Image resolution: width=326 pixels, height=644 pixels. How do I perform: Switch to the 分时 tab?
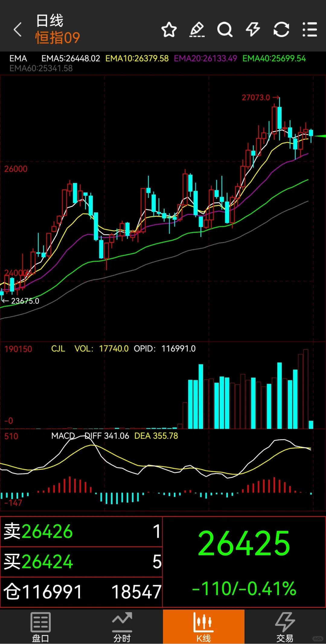(x=122, y=627)
